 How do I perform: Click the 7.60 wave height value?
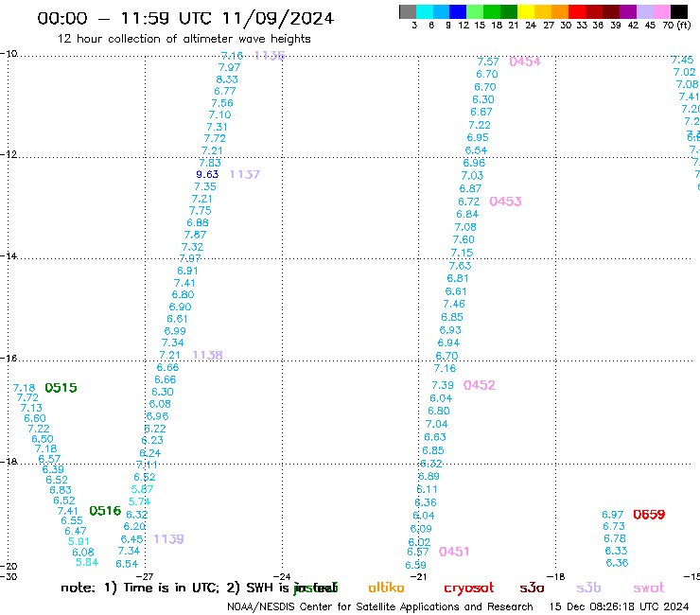tap(464, 239)
